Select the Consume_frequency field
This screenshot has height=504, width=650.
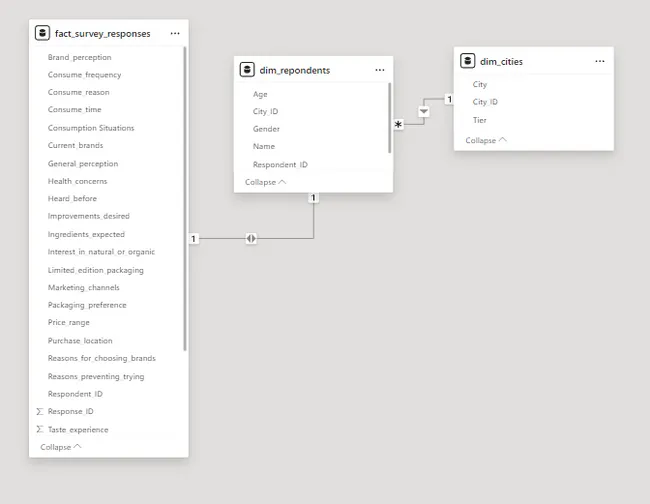coord(85,75)
